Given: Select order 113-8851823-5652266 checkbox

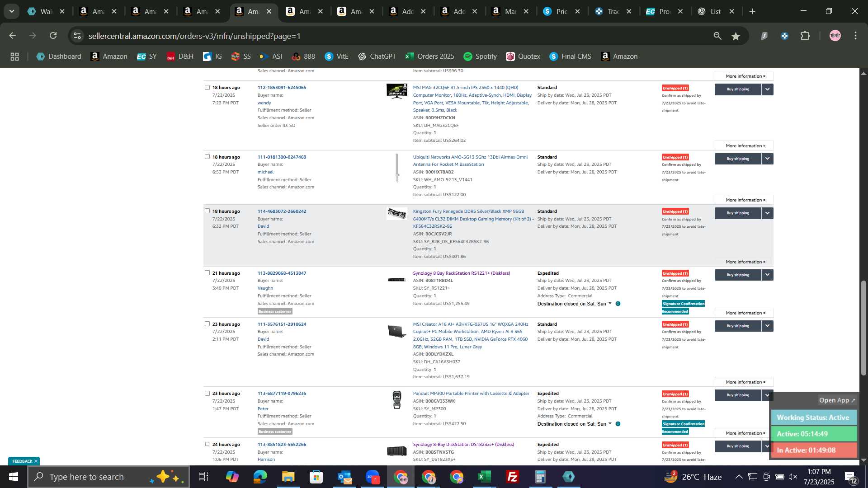Looking at the screenshot, I should (207, 444).
